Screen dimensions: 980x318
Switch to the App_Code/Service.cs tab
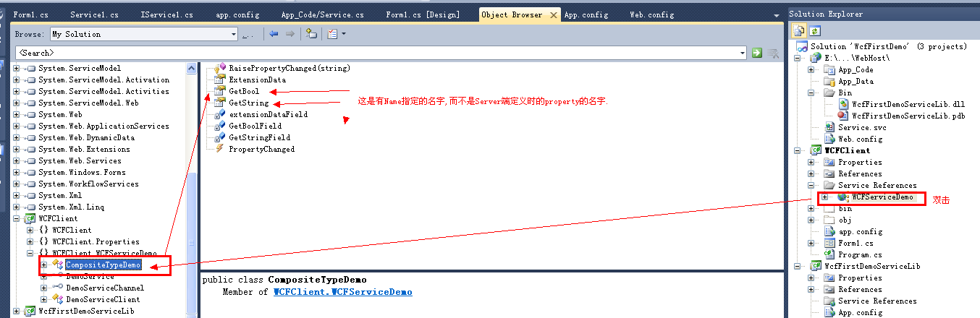pyautogui.click(x=322, y=14)
